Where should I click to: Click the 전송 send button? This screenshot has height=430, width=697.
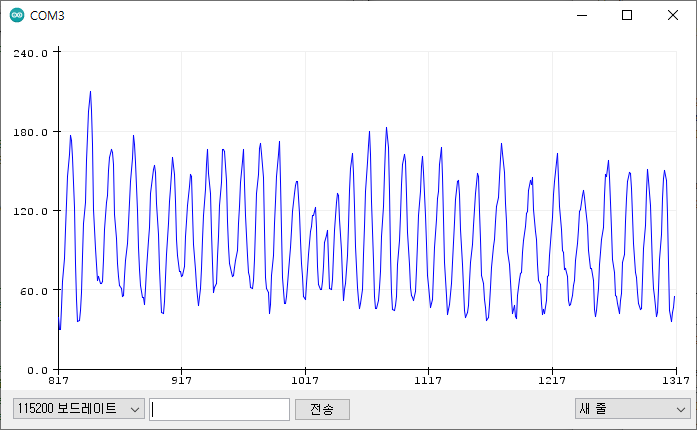pos(322,409)
